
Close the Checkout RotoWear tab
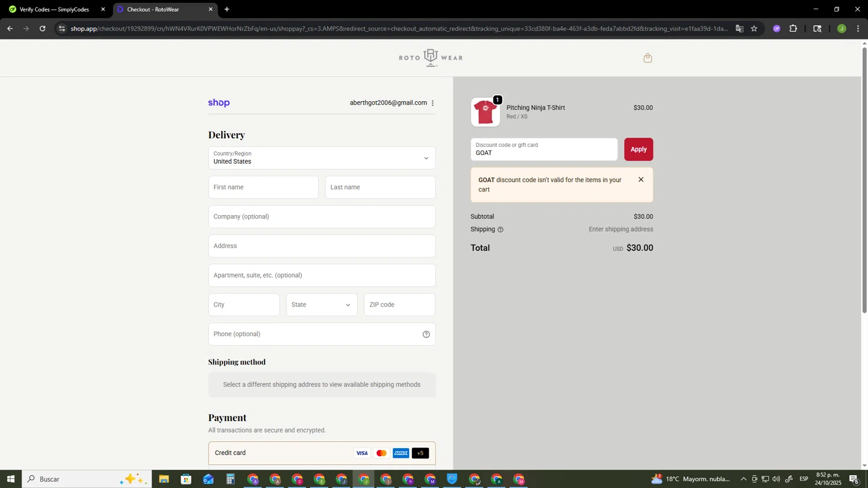(x=211, y=9)
